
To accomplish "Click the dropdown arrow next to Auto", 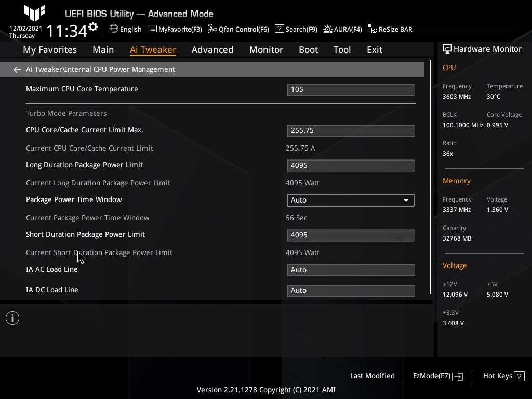I will pyautogui.click(x=406, y=201).
